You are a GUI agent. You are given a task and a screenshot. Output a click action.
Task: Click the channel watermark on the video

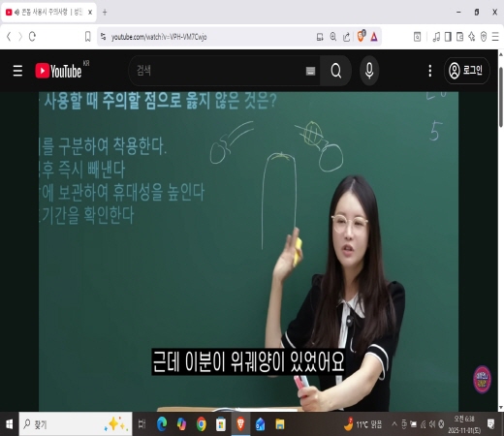point(482,380)
